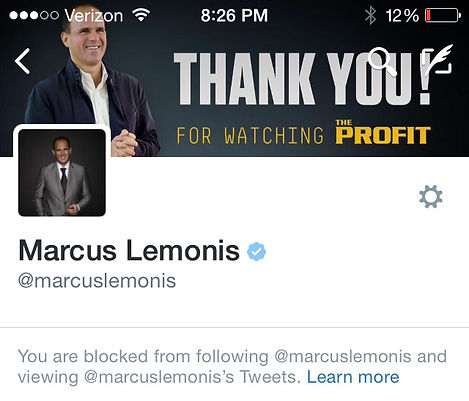Image resolution: width=469 pixels, height=401 pixels.
Task: Tap the Thank You header banner
Action: (234, 78)
